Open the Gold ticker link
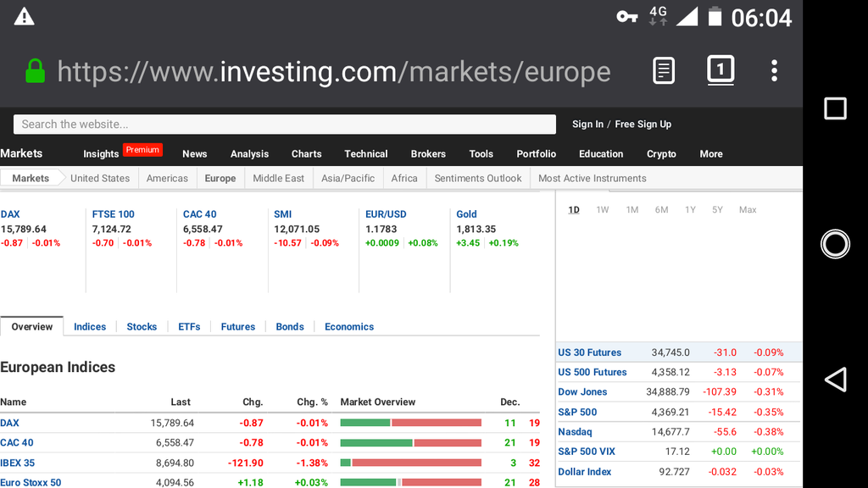The height and width of the screenshot is (488, 868). (466, 214)
